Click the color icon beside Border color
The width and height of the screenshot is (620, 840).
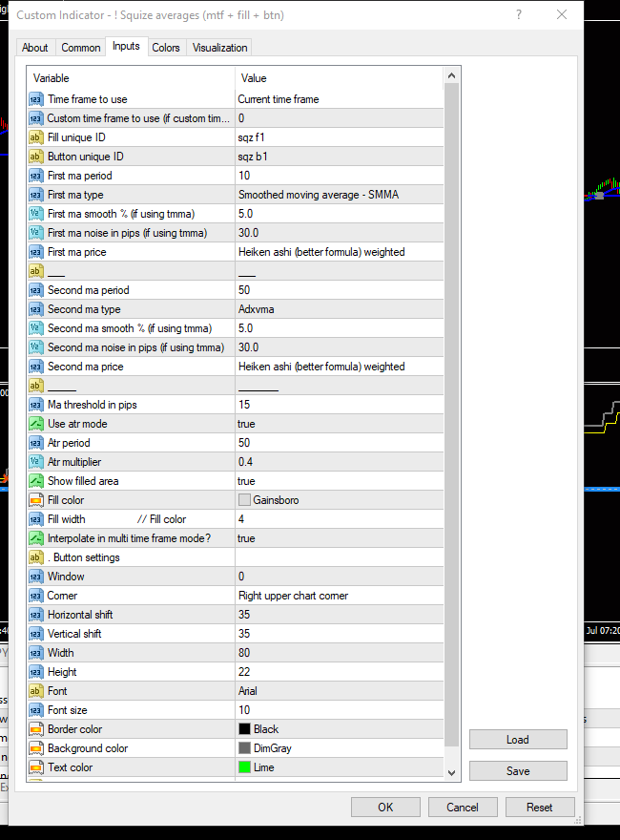pos(36,729)
